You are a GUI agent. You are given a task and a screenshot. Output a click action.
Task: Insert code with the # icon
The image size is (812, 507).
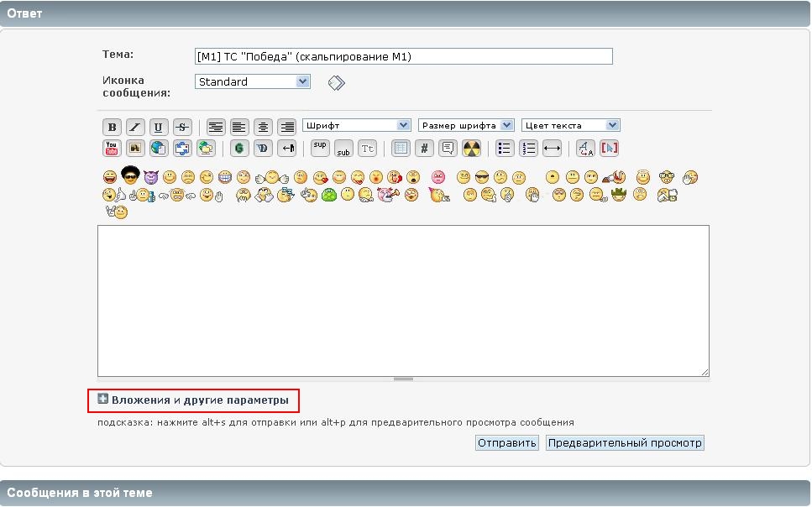pos(424,148)
